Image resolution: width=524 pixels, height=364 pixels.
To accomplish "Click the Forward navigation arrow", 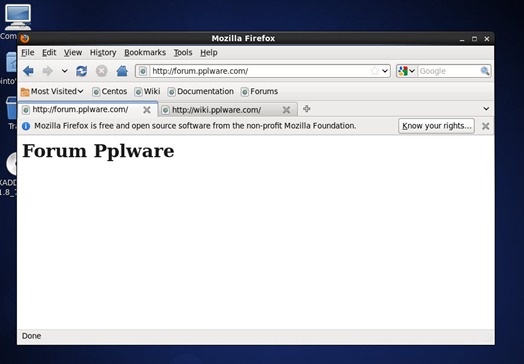I will point(48,71).
